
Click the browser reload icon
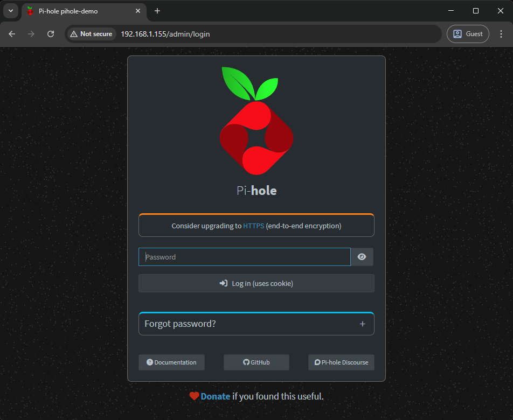pyautogui.click(x=51, y=34)
